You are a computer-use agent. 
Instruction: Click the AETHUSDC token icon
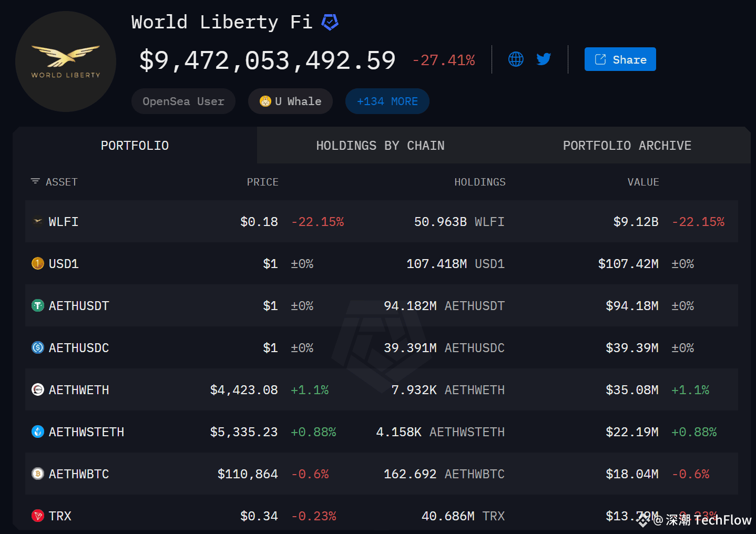point(38,347)
